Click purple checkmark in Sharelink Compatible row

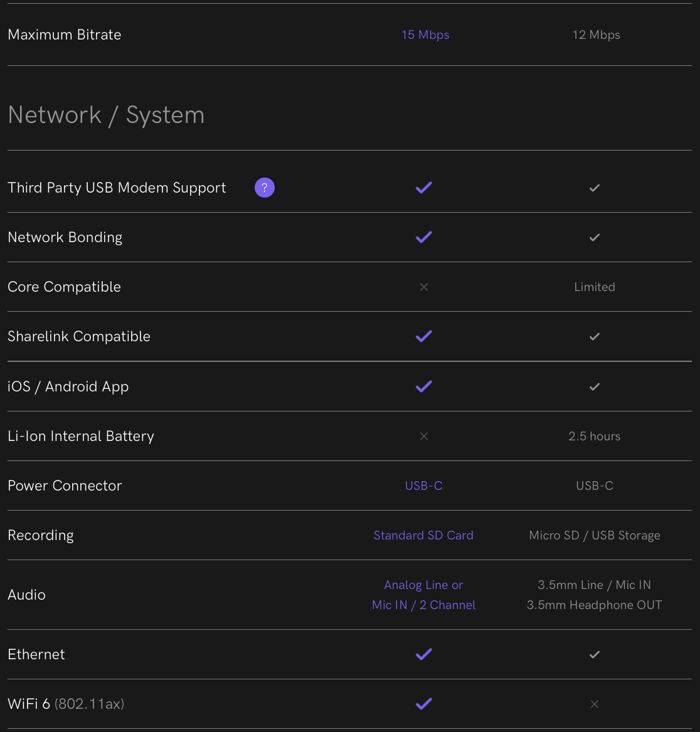point(423,337)
